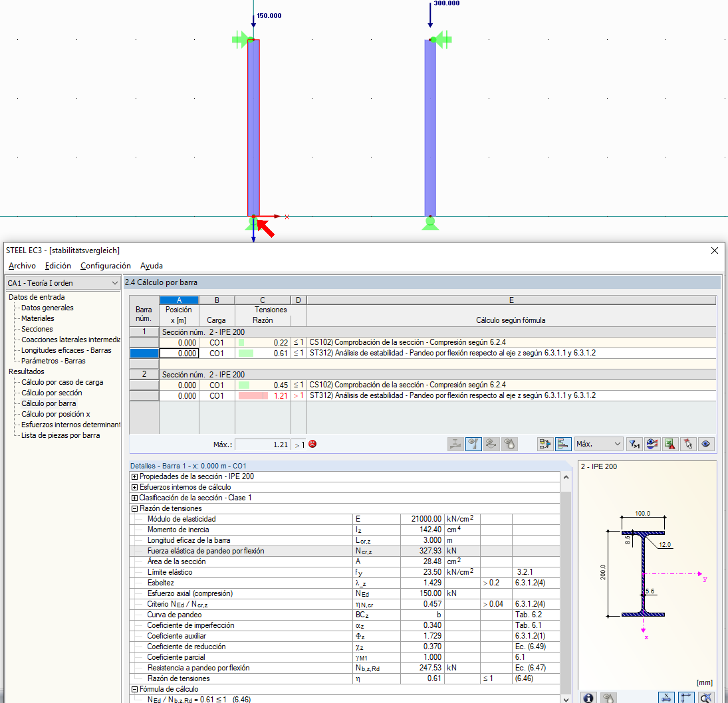Image resolution: width=728 pixels, height=703 pixels.
Task: Select Cálculo por caso de carga tree item
Action: (62, 382)
